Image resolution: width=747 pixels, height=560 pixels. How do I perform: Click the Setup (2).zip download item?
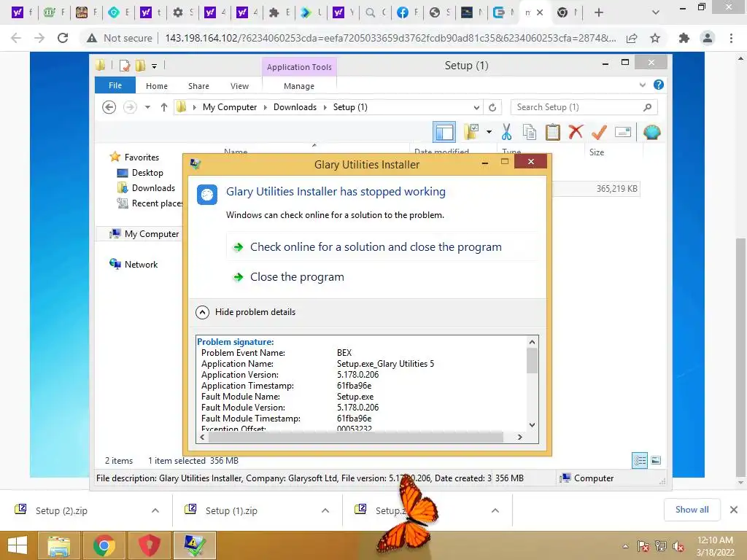[x=61, y=510]
